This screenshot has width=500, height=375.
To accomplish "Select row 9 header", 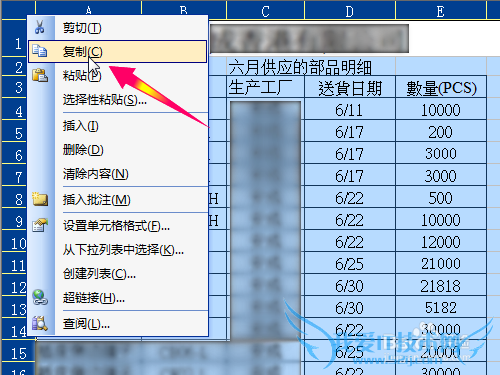I will (x=14, y=219).
